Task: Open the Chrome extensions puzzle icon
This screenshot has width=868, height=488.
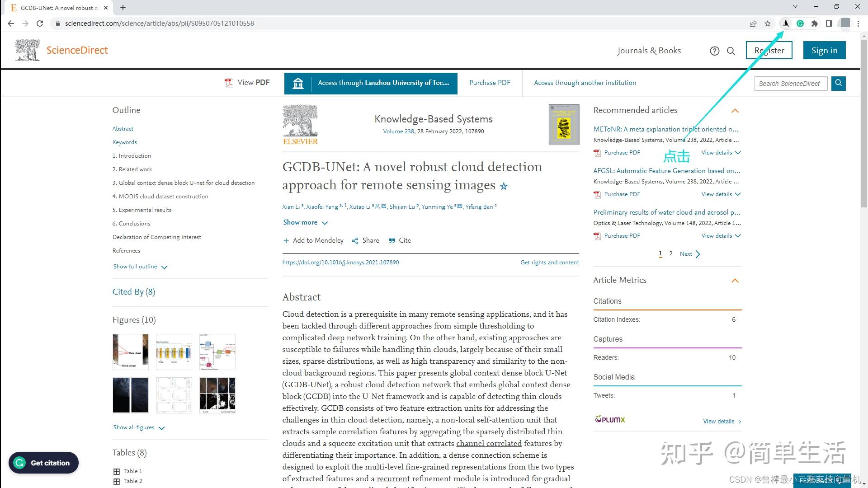Action: coord(815,23)
